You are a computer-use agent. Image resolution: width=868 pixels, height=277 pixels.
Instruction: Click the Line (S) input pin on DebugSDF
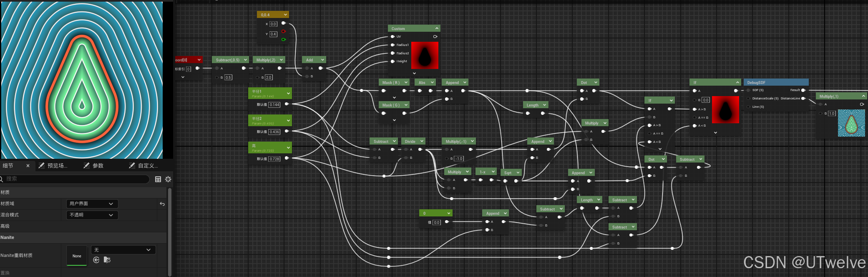point(748,107)
